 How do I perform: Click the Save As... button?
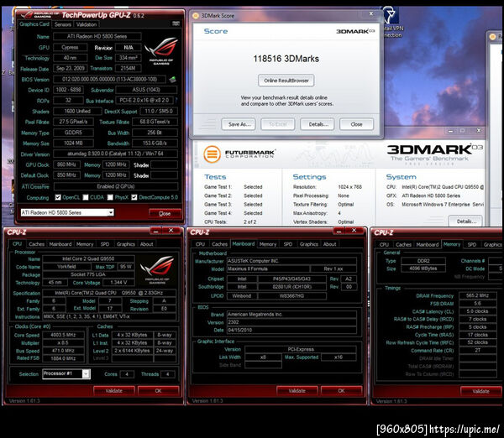[239, 124]
